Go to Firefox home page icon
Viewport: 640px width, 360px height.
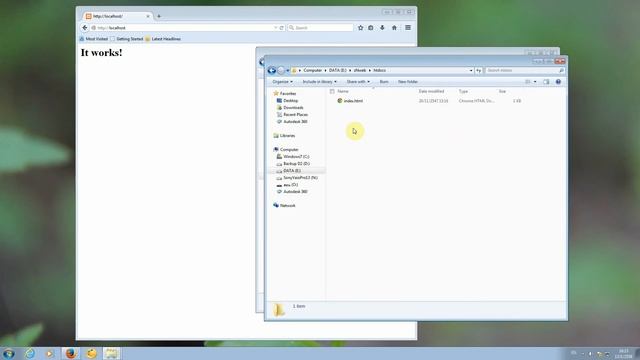pyautogui.click(x=394, y=28)
